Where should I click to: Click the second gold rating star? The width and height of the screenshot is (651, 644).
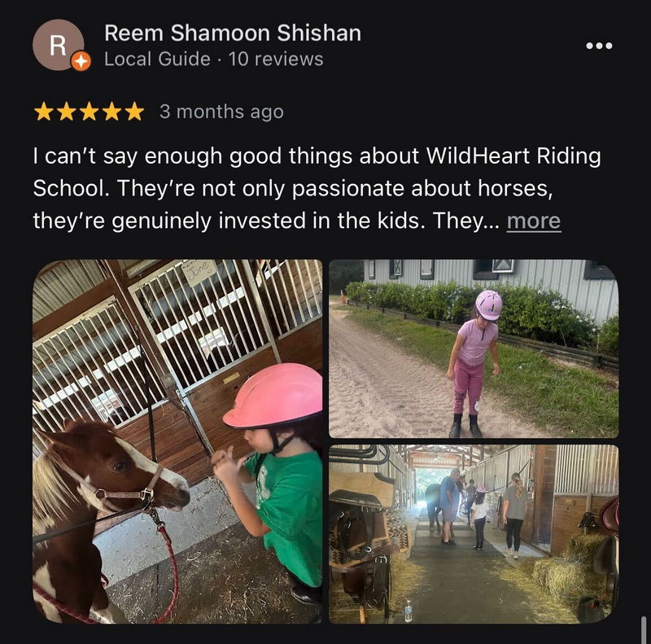pyautogui.click(x=66, y=112)
